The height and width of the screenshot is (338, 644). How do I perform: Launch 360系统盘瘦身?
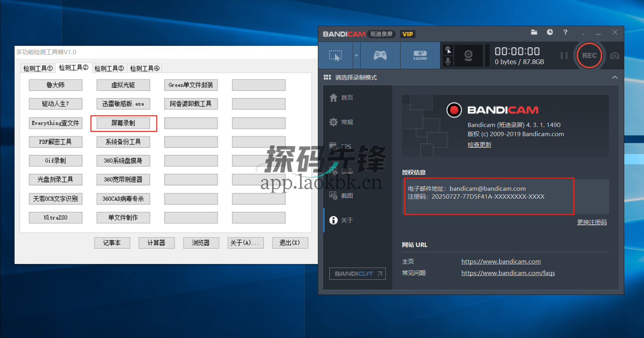(x=123, y=161)
